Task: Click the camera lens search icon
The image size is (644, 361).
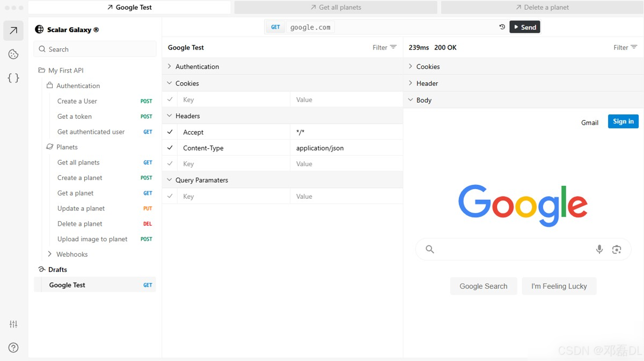Action: 617,249
